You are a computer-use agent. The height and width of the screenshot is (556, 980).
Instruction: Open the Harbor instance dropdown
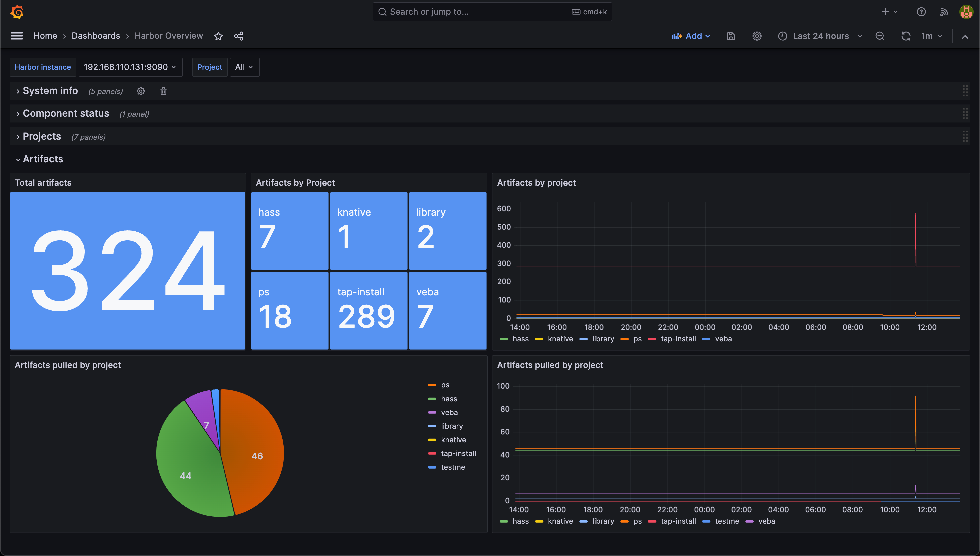click(130, 67)
